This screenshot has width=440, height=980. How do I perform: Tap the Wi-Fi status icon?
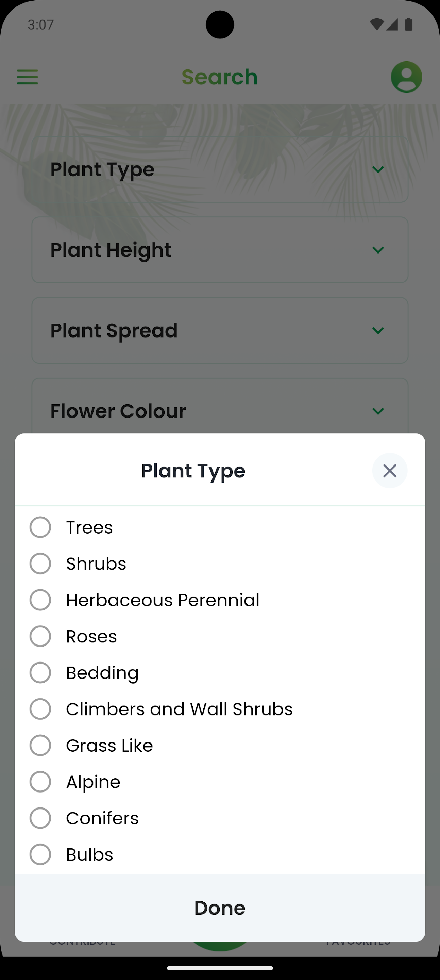coord(376,25)
